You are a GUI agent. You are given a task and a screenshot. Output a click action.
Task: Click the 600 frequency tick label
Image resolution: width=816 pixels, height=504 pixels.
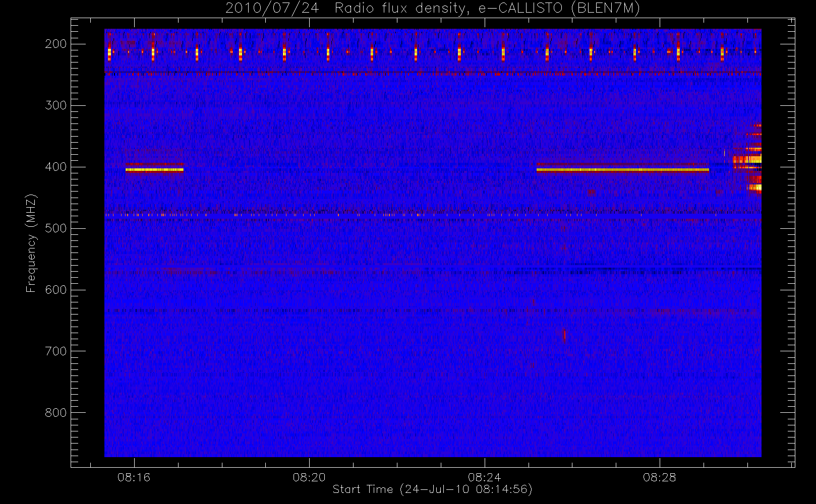[x=56, y=290]
